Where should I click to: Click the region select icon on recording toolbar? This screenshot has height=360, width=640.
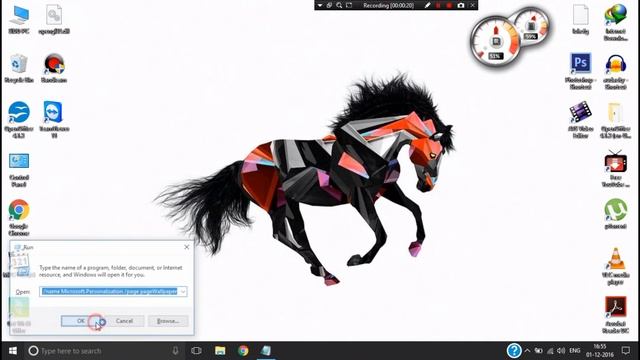[x=349, y=5]
